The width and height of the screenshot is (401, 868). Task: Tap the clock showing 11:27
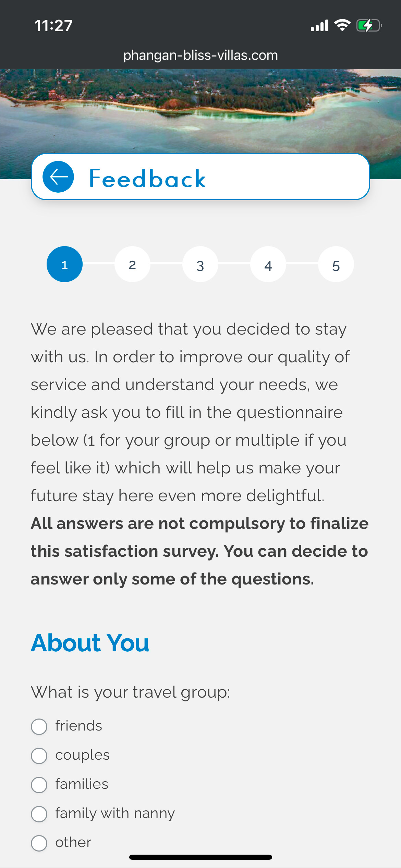(x=53, y=26)
